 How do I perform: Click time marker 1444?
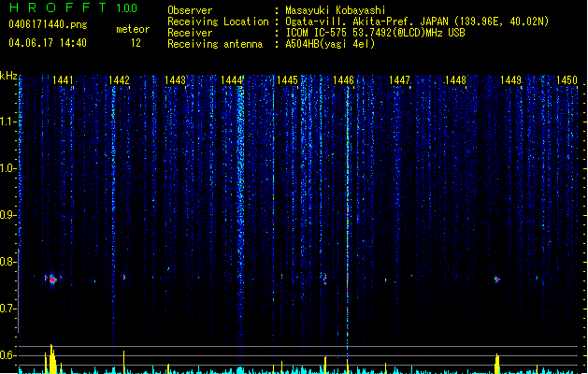[x=232, y=80]
